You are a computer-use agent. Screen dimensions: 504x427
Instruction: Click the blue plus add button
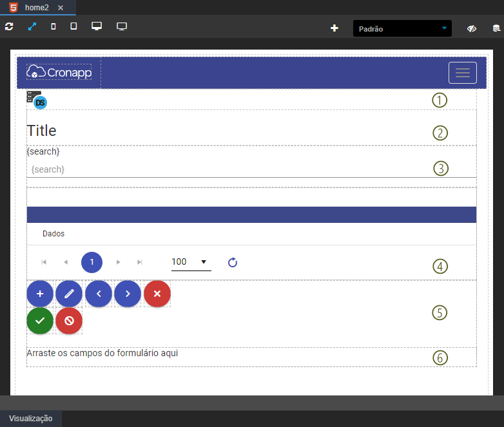pyautogui.click(x=40, y=294)
